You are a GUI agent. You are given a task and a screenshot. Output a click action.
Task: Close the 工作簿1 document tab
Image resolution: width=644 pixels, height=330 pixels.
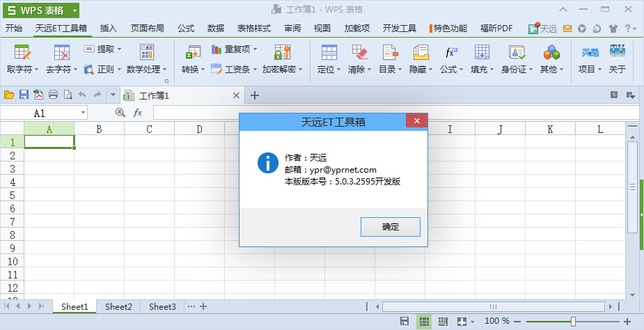click(236, 95)
